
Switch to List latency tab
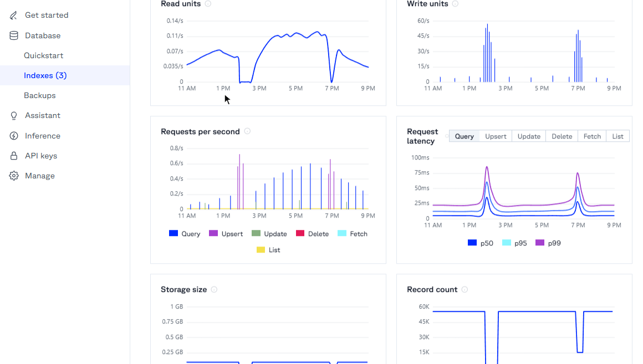(x=618, y=136)
